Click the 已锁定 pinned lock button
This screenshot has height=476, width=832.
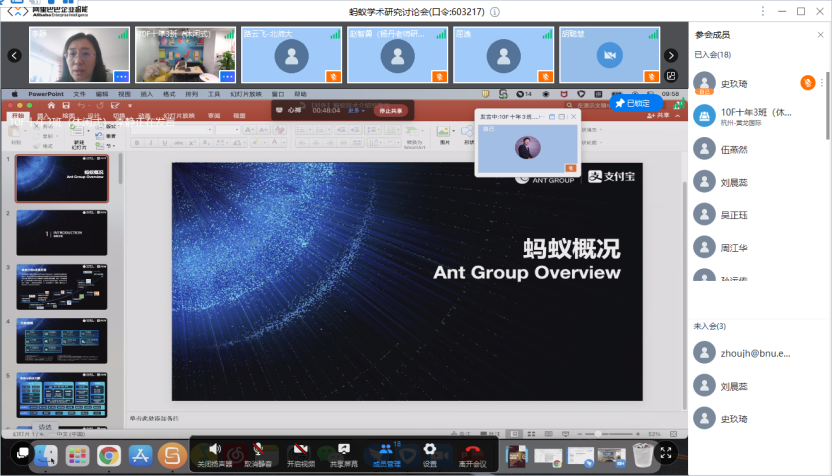(632, 103)
